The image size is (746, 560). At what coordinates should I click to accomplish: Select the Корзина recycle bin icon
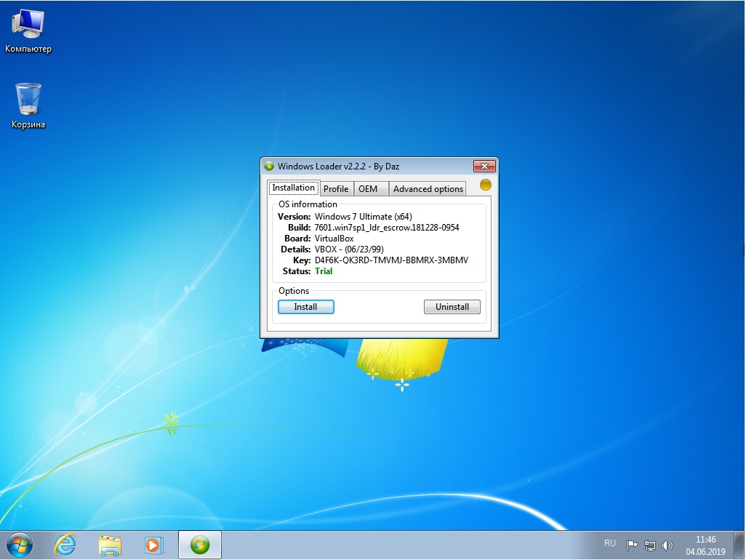pyautogui.click(x=28, y=105)
